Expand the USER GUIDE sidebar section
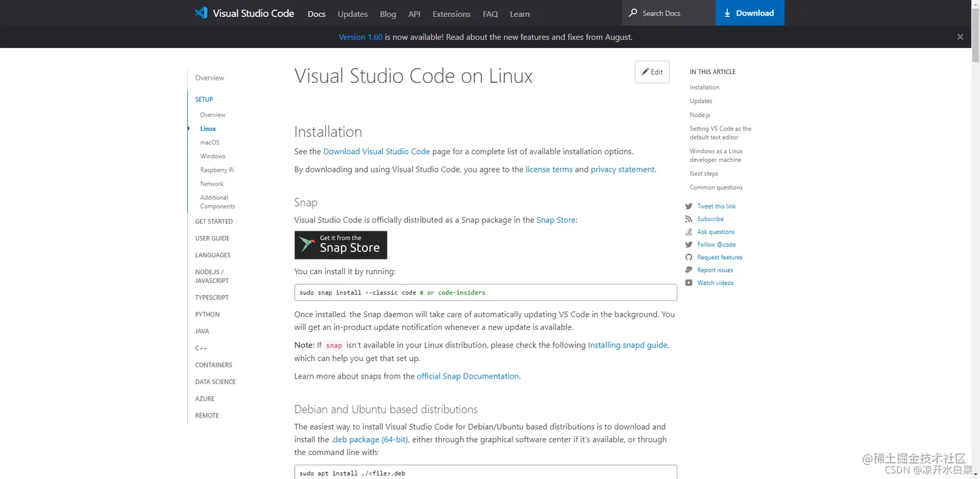 213,239
